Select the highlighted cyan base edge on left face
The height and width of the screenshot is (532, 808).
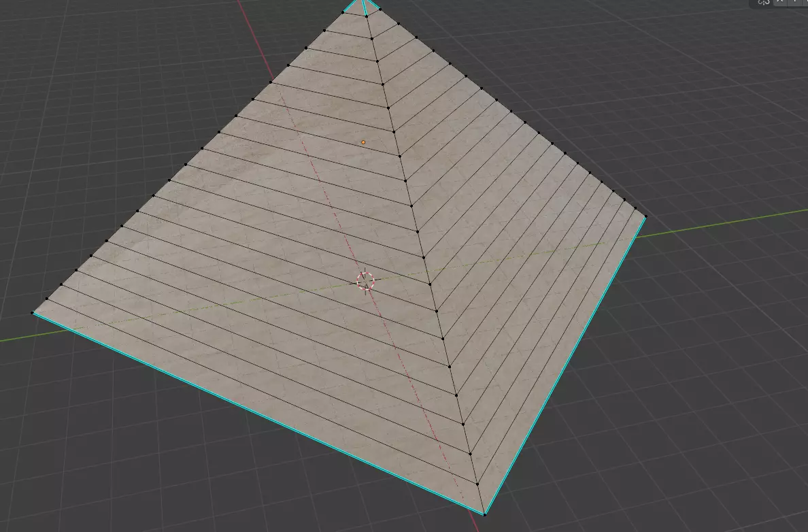pyautogui.click(x=258, y=414)
